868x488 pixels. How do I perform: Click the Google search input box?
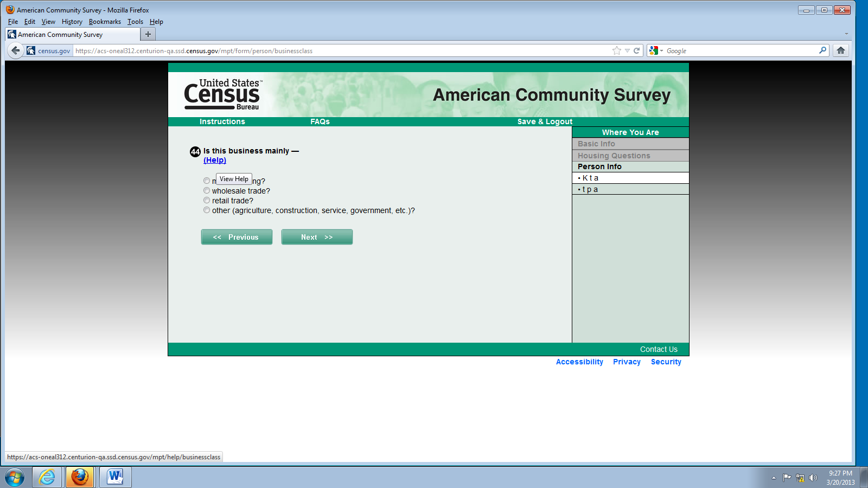[x=741, y=50]
